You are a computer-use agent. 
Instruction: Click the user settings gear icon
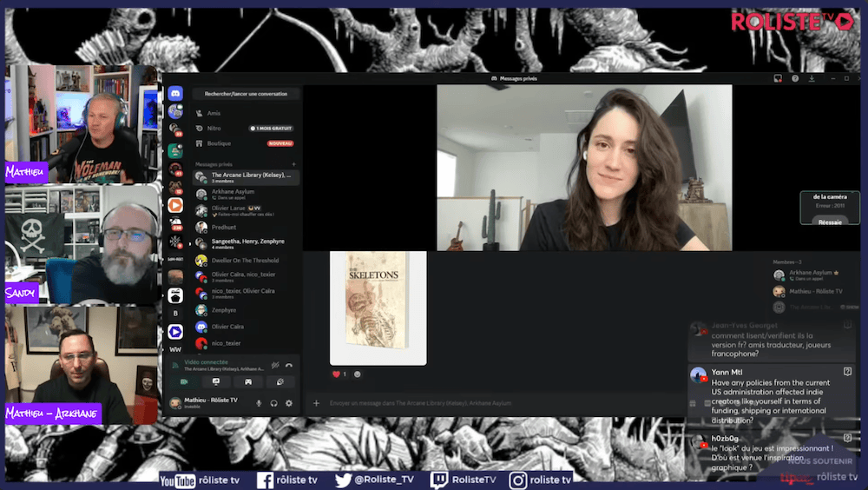[x=289, y=403]
